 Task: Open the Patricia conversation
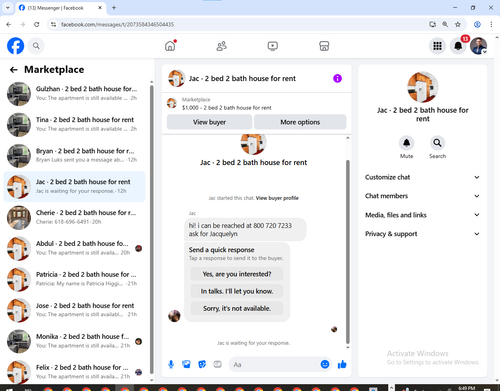coord(74,279)
